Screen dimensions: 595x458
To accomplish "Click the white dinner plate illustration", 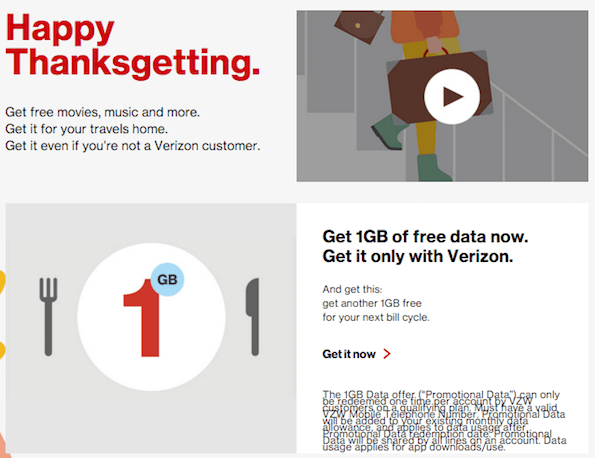I will click(x=151, y=317).
